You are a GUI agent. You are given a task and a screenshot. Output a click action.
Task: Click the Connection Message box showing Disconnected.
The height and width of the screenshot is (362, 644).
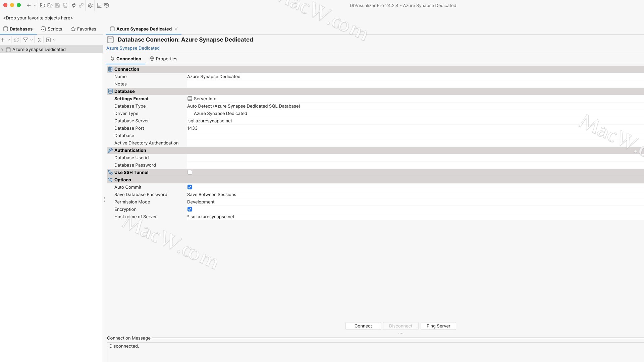pos(375,352)
